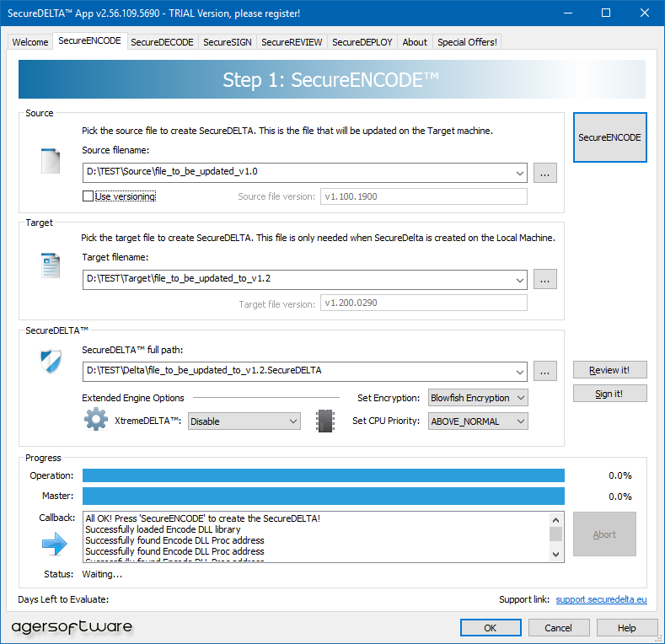Browse for the SecureDELTA output path
Screen dimensions: 665x644
[x=545, y=371]
